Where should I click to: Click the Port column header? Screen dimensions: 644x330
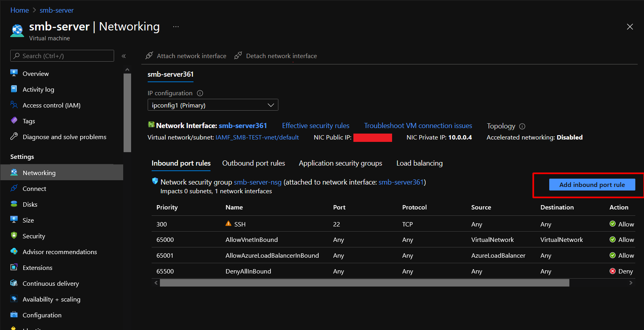pos(339,207)
